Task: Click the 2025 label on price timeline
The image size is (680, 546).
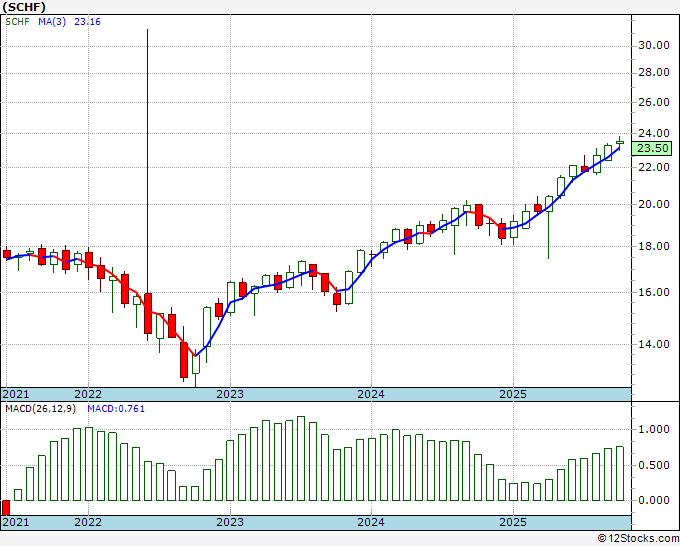Action: pos(513,394)
